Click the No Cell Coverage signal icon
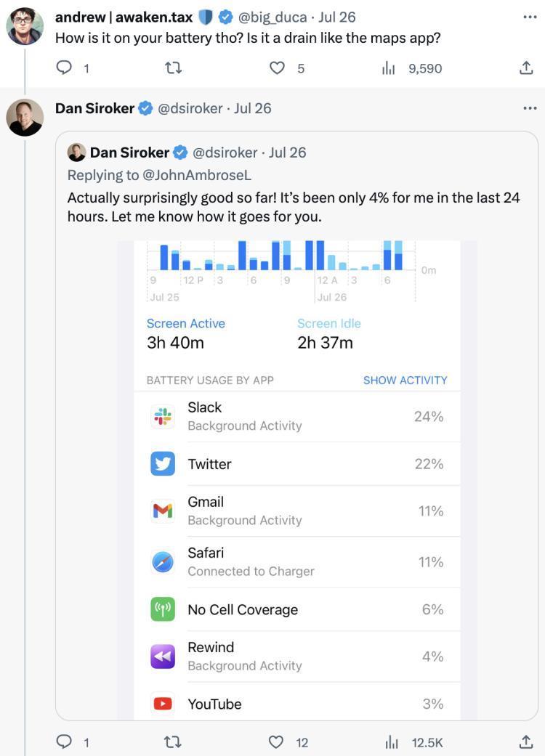The image size is (545, 756). click(163, 609)
